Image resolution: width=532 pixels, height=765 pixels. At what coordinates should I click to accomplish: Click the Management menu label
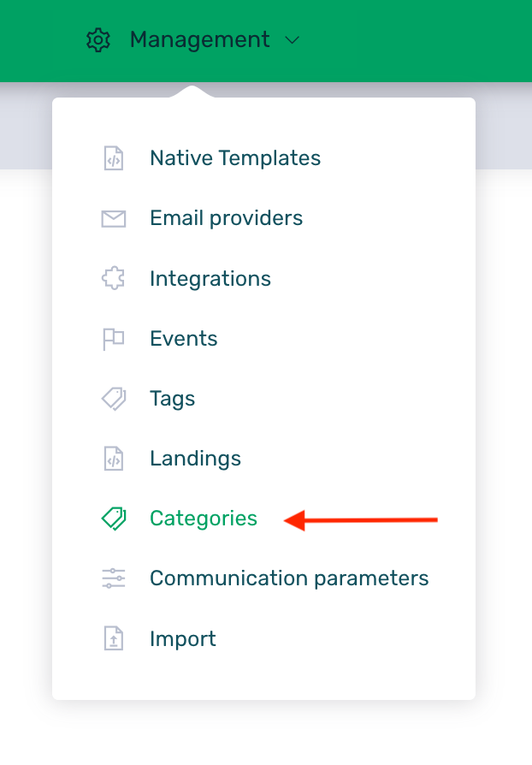pos(199,39)
